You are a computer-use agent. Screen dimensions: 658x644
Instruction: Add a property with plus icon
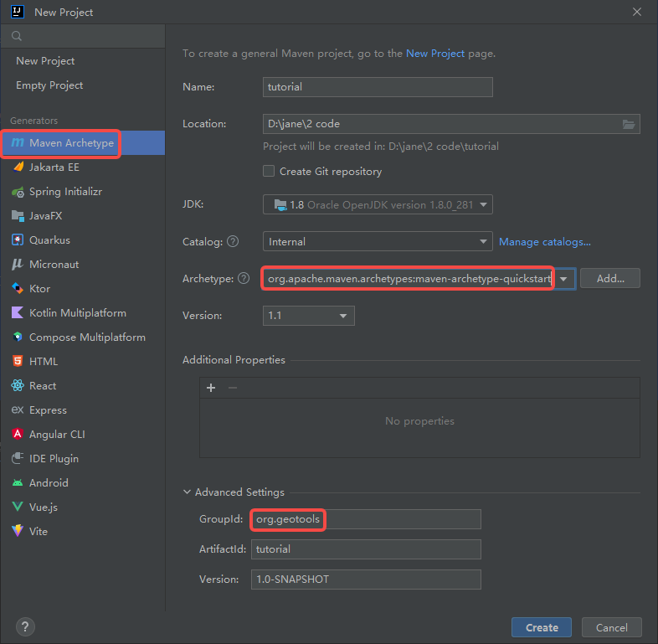[x=211, y=388]
